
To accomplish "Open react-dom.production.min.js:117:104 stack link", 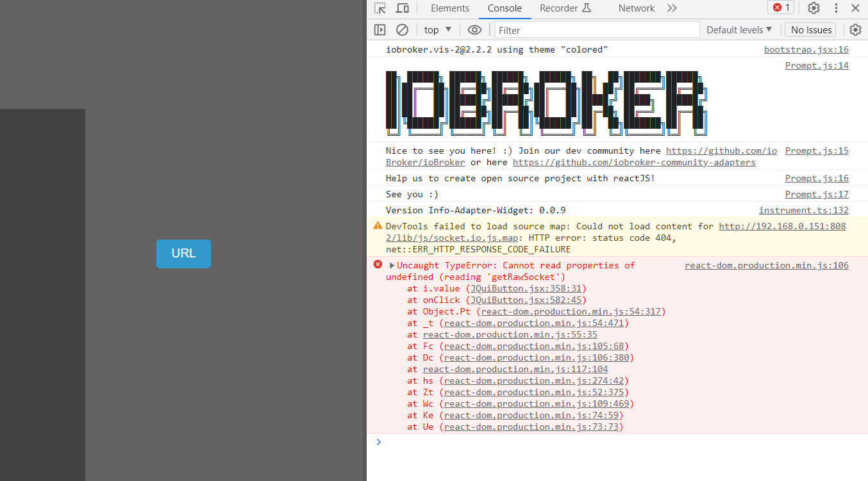I will [x=515, y=369].
